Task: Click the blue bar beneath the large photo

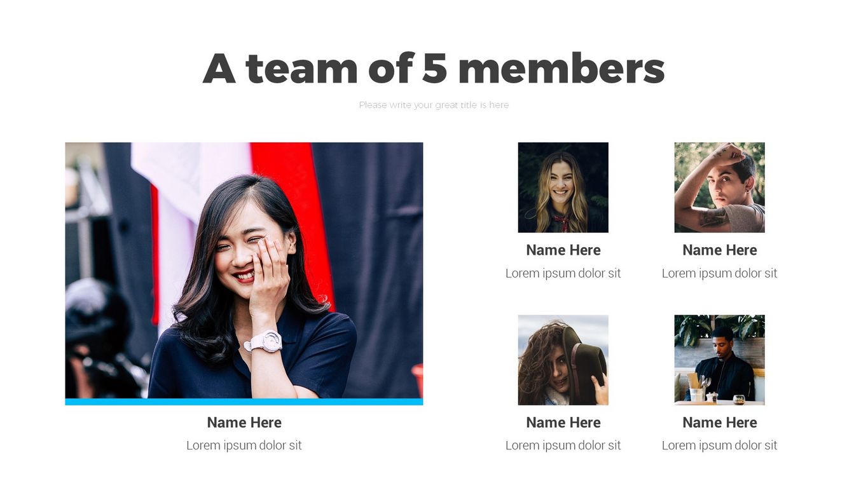Action: point(244,402)
